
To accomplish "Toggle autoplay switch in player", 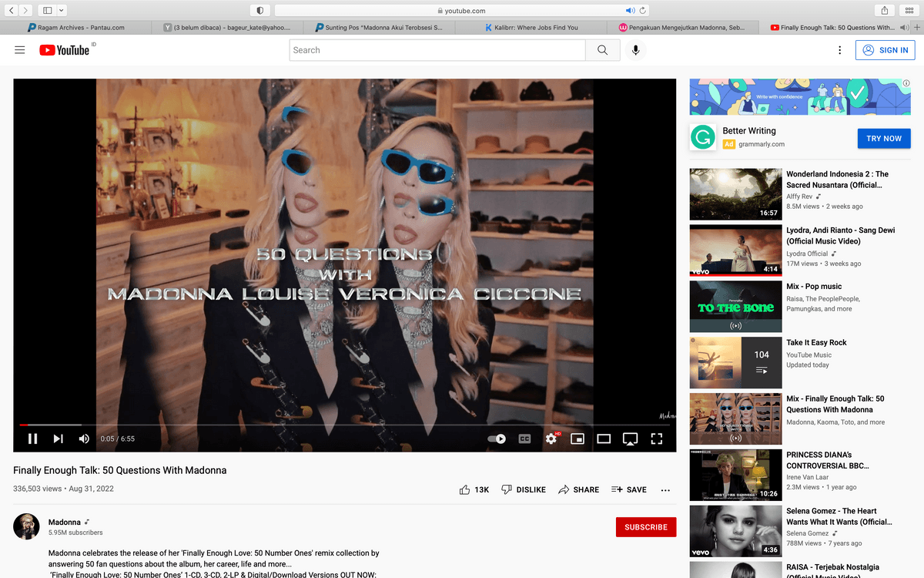I will 497,439.
